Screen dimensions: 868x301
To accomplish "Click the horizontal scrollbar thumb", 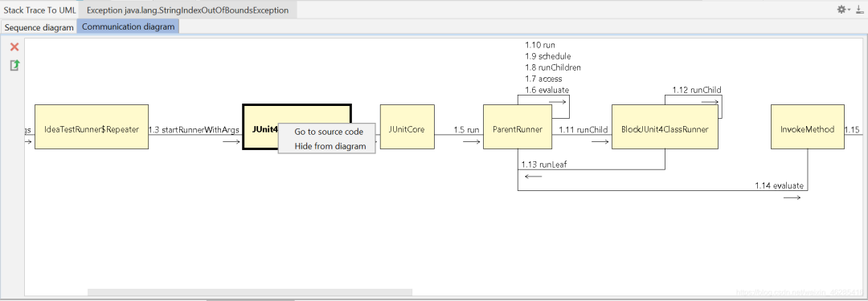I will 250,292.
